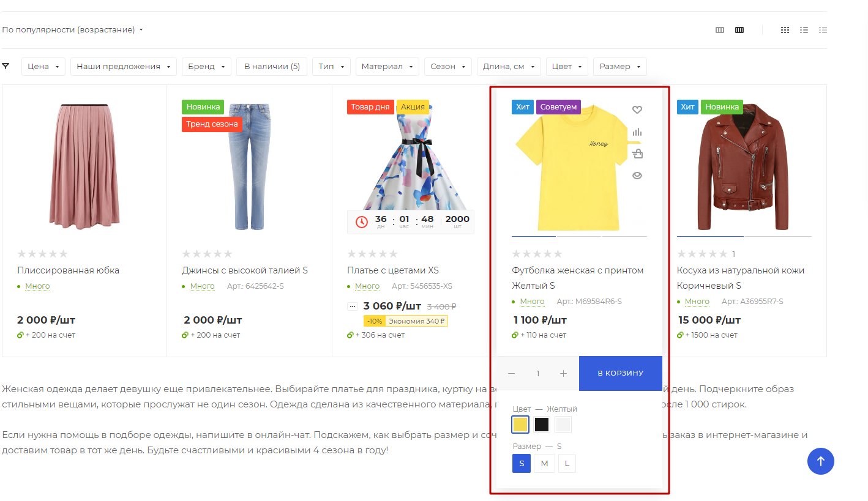Click the price options dots near 3 060 ₽
The height and width of the screenshot is (501, 868).
353,306
